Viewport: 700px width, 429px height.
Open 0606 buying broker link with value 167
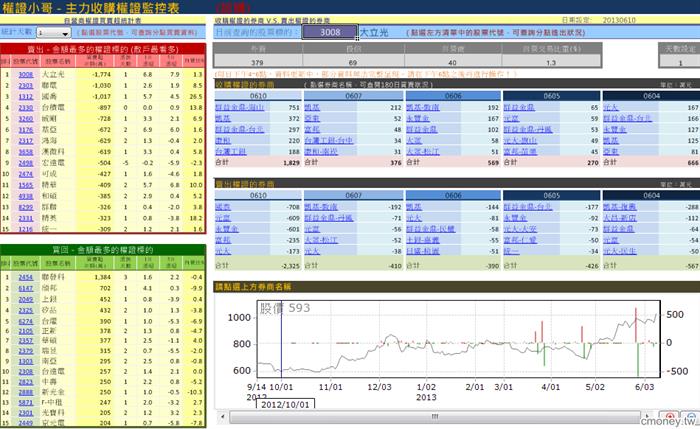click(418, 118)
